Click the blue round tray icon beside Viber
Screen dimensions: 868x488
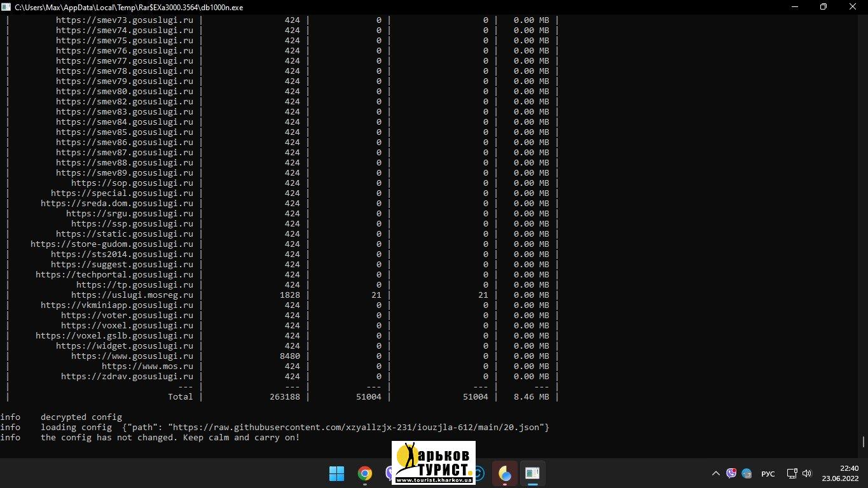pos(747,473)
